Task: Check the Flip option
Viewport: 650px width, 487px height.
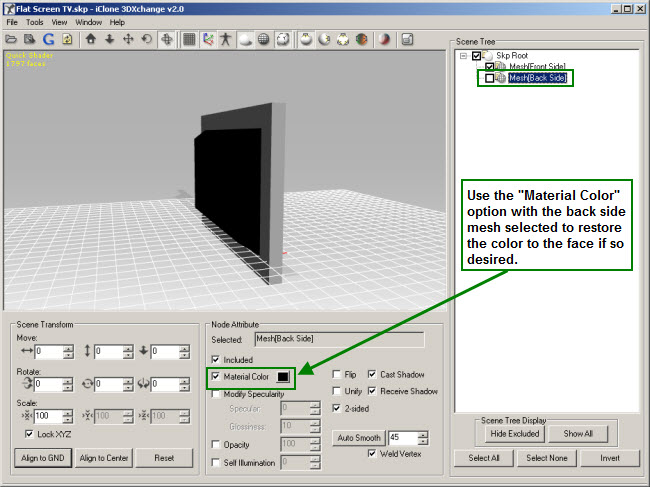Action: click(x=337, y=374)
